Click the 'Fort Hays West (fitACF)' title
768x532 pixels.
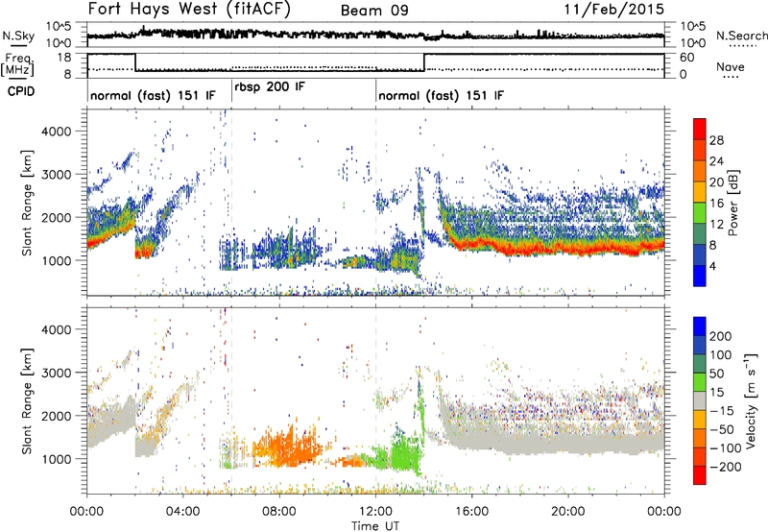189,9
